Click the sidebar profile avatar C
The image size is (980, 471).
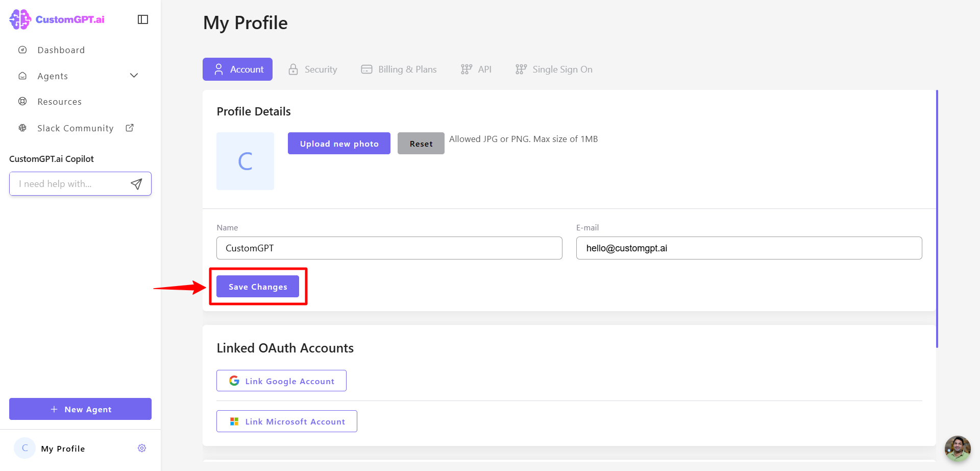(24, 448)
